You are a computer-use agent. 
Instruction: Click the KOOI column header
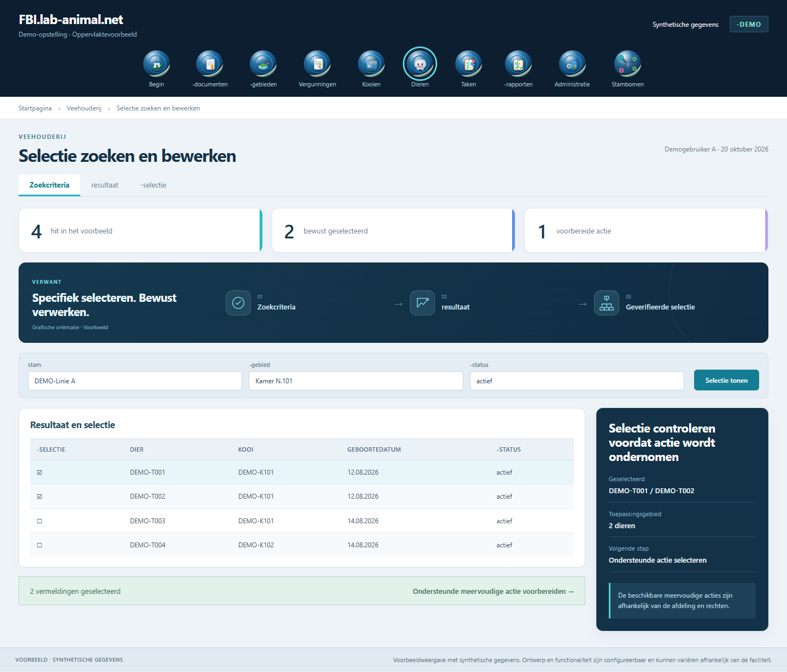point(245,449)
